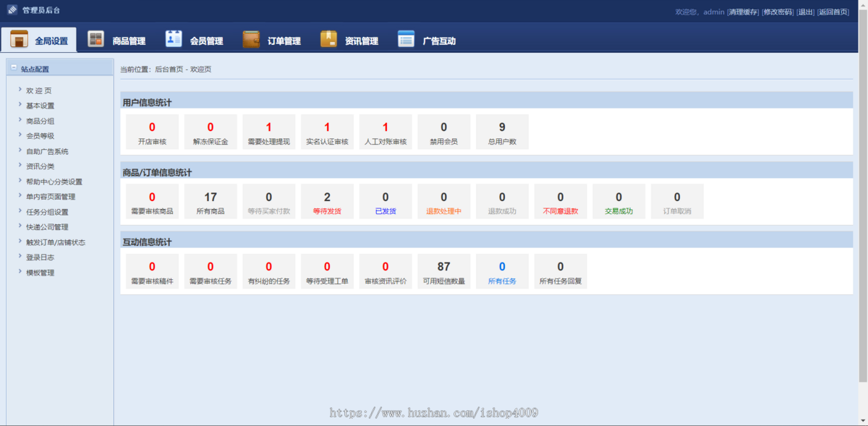Switch to the 订单管理 tab
Screen dimensions: 868x426
272,40
